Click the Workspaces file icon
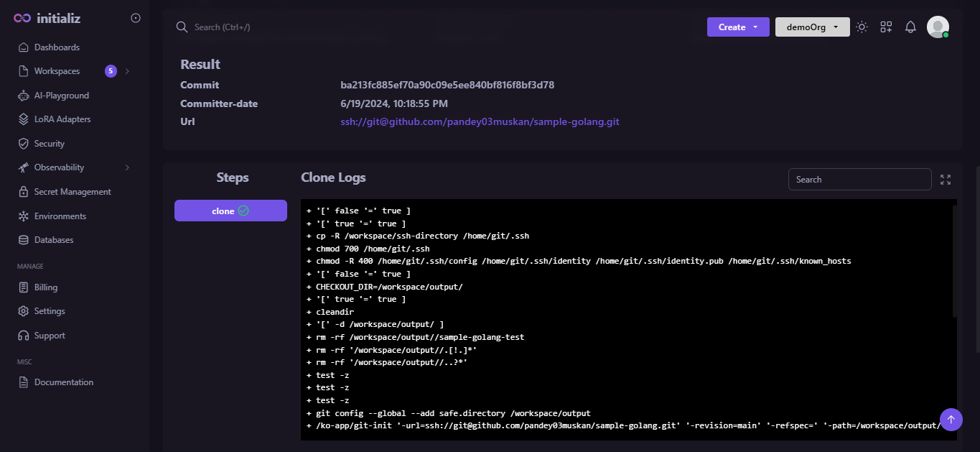This screenshot has width=980, height=452. coord(22,71)
